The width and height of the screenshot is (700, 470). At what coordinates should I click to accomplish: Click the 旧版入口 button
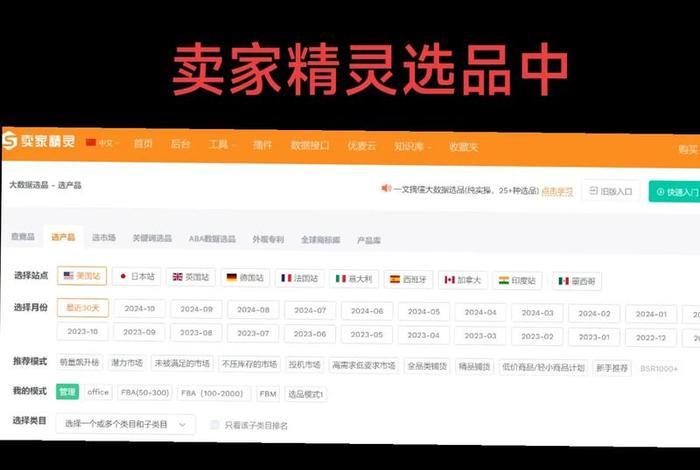click(611, 191)
